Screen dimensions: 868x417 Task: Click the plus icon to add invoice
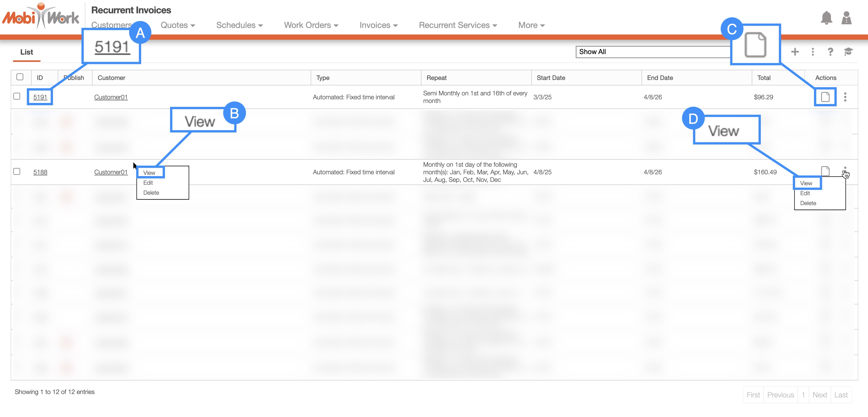(x=795, y=51)
